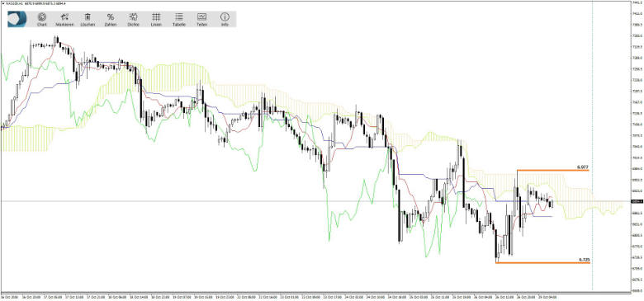
Task: Click the 6.977 price label
Action: (583, 167)
